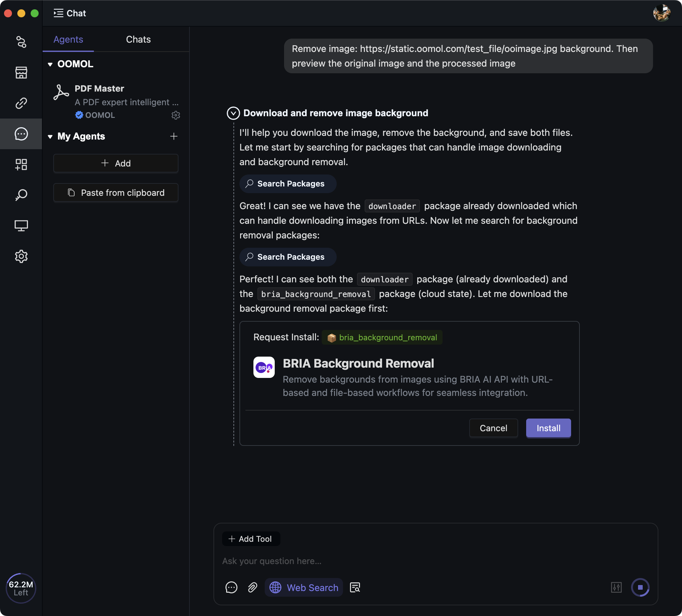Stop the response with stop button
Screen dimensions: 682x616
pos(640,588)
